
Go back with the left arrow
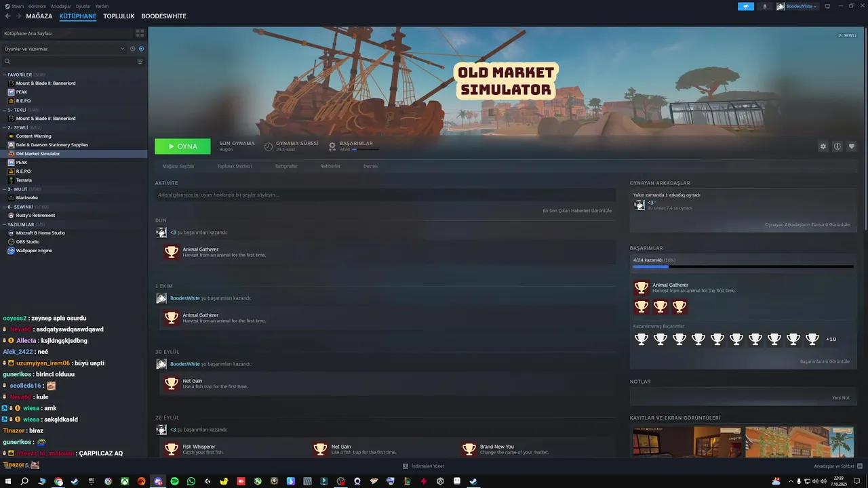(8, 16)
